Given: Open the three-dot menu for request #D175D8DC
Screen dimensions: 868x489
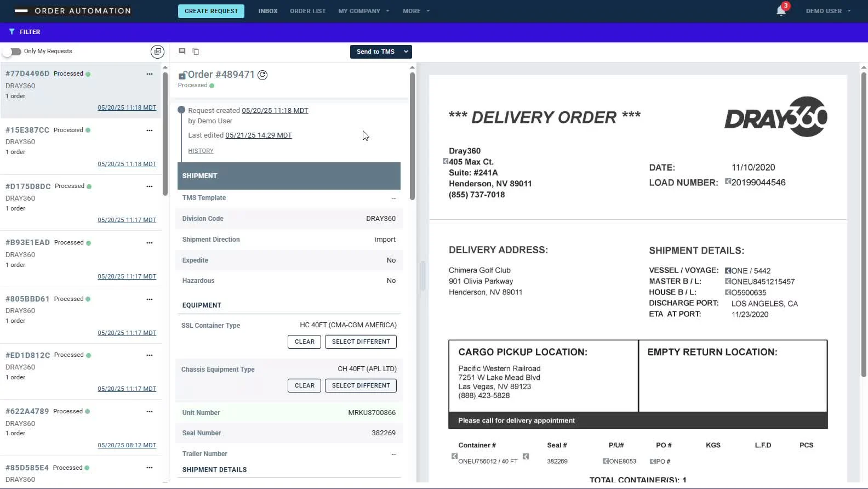Looking at the screenshot, I should tap(149, 186).
